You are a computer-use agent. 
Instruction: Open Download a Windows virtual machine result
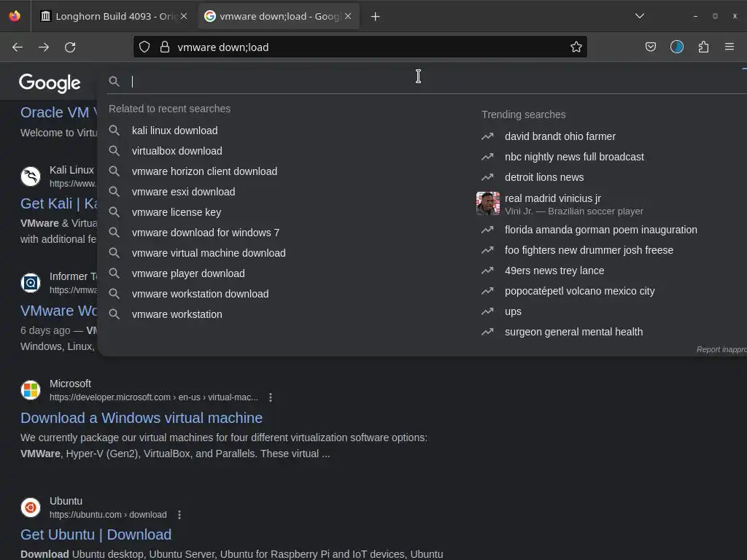tap(142, 418)
